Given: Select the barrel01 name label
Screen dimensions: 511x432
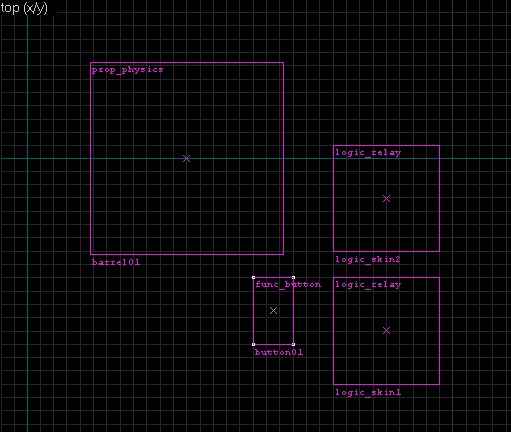Looking at the screenshot, I should click(116, 262).
